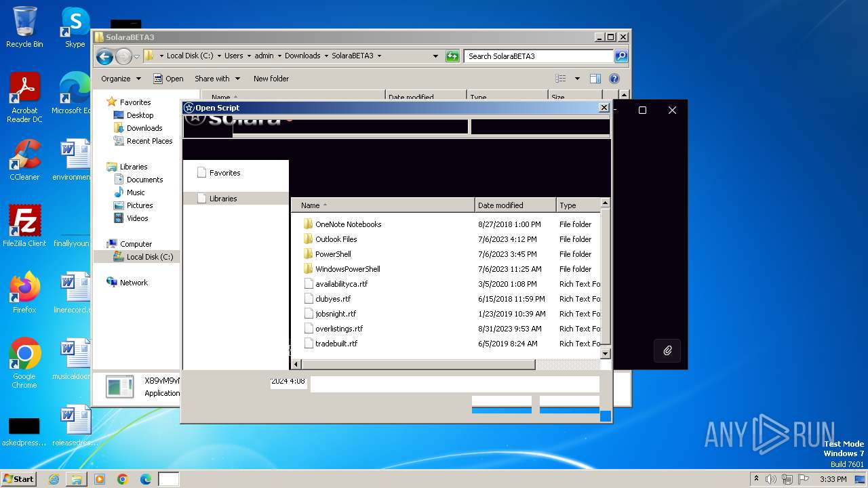
Task: Select Videos library in navigation pane
Action: click(137, 218)
